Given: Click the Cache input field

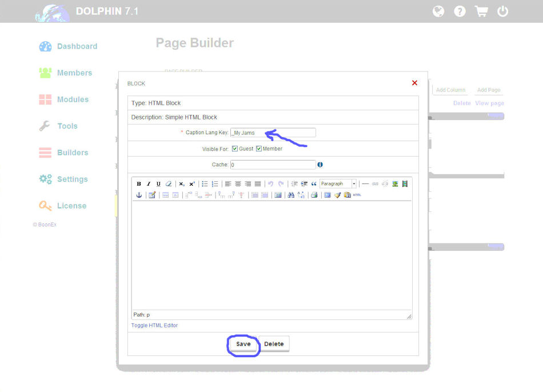Looking at the screenshot, I should (273, 165).
